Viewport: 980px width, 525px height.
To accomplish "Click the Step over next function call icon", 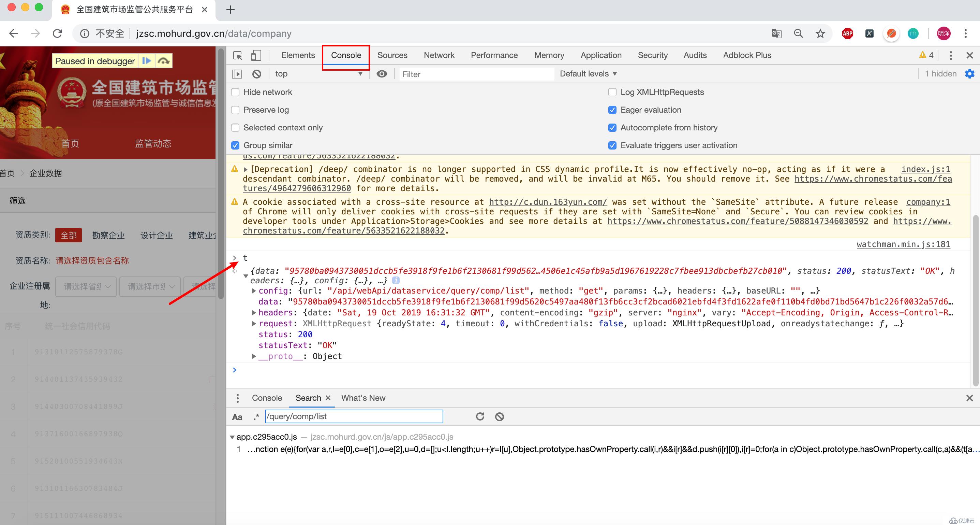I will (164, 60).
